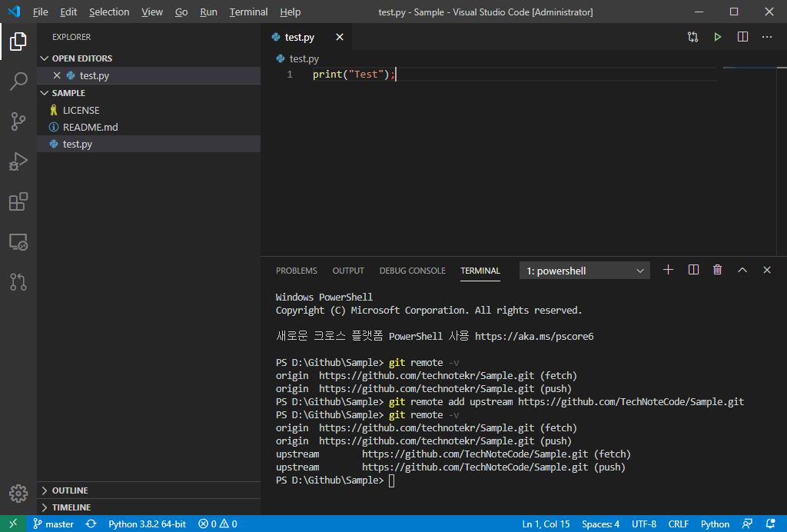Change interpreter via 'Python 3.8.2 64-bit'
Viewport: 787px width, 532px height.
pos(147,524)
